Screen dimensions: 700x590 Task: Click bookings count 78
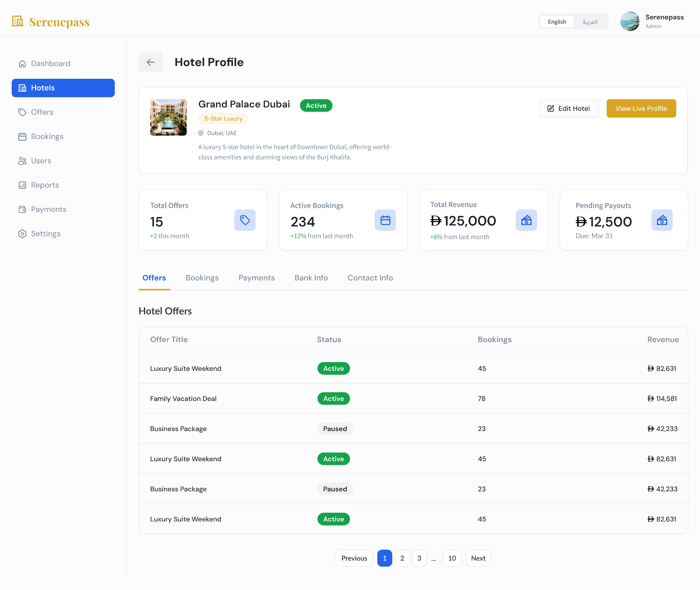pyautogui.click(x=482, y=399)
